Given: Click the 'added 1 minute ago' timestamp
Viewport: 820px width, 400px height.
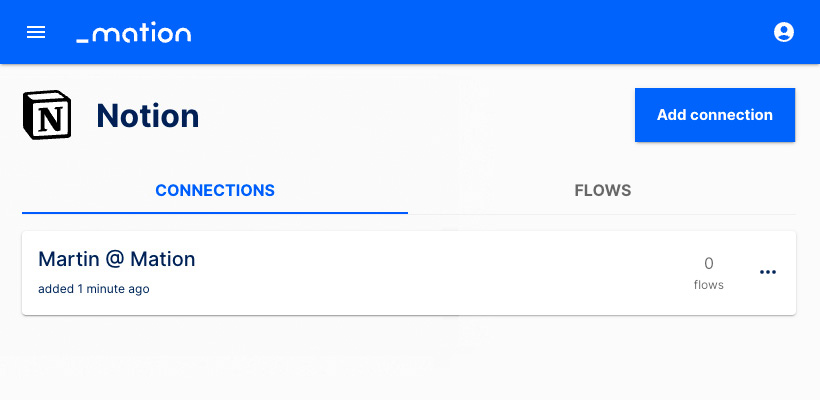Looking at the screenshot, I should 94,289.
